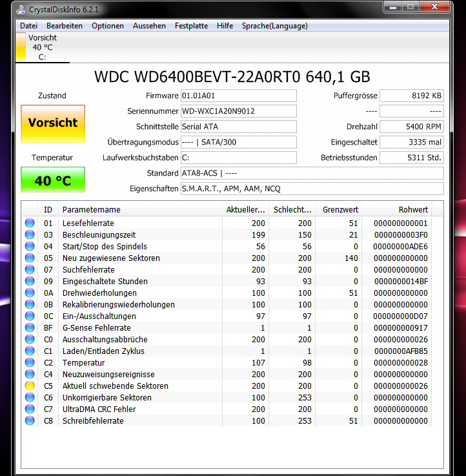Click the Schnittstelle field Serial ATA
This screenshot has height=476, width=466.
(238, 127)
